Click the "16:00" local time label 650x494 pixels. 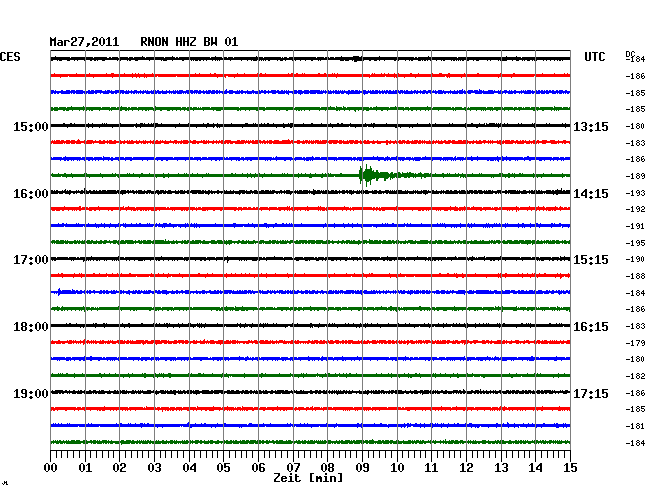click(x=31, y=194)
